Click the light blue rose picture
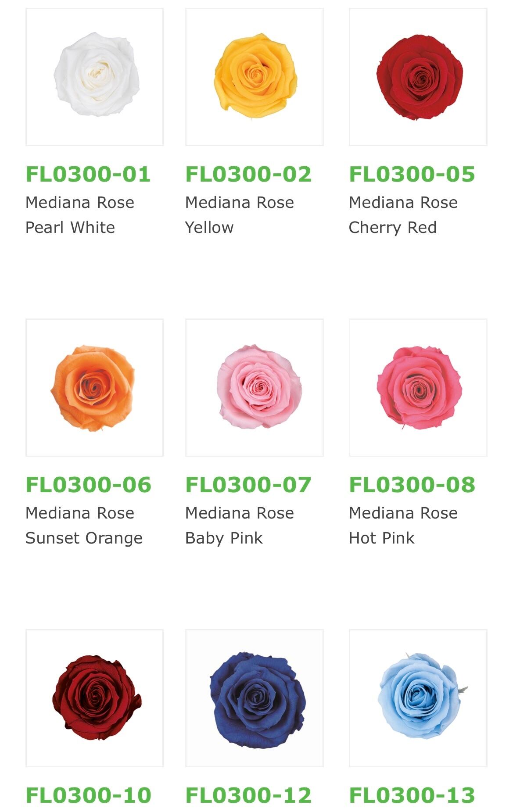 [x=418, y=698]
